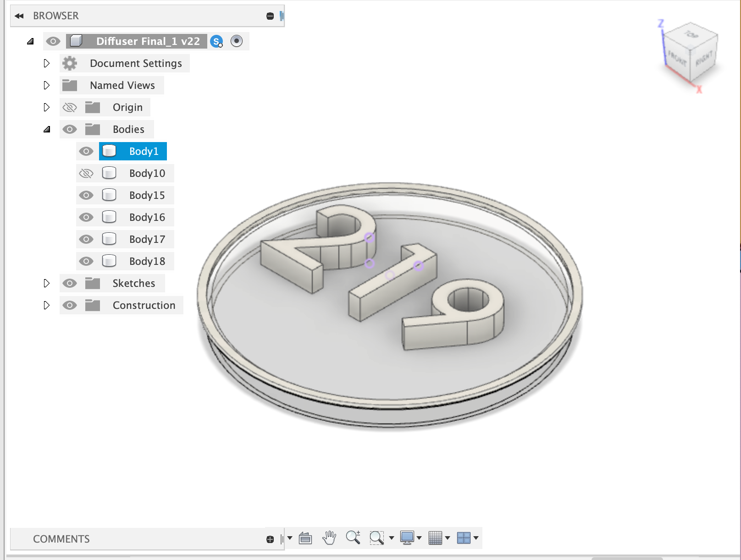This screenshot has width=741, height=560.
Task: Open the Orbit tool dropdown arrow
Action: click(290, 538)
